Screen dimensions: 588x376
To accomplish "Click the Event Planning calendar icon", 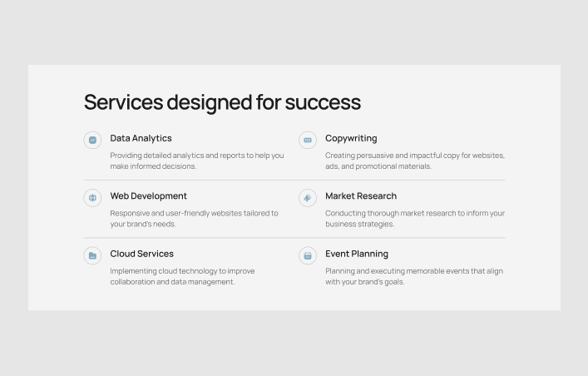I will tap(308, 256).
